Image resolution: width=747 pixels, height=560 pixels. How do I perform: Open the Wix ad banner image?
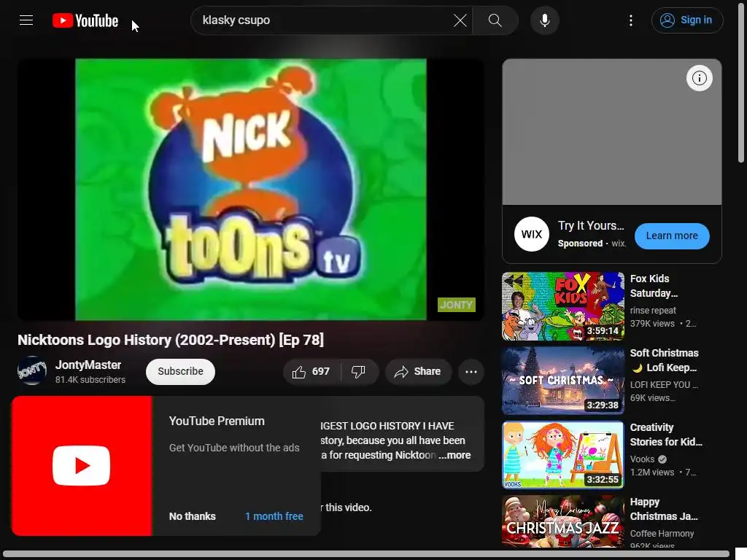tap(612, 132)
